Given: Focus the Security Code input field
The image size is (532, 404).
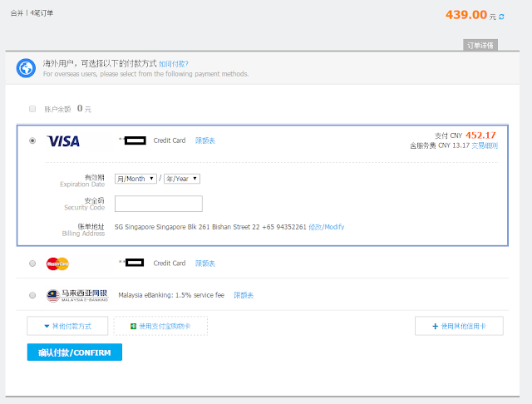Looking at the screenshot, I should pyautogui.click(x=159, y=204).
